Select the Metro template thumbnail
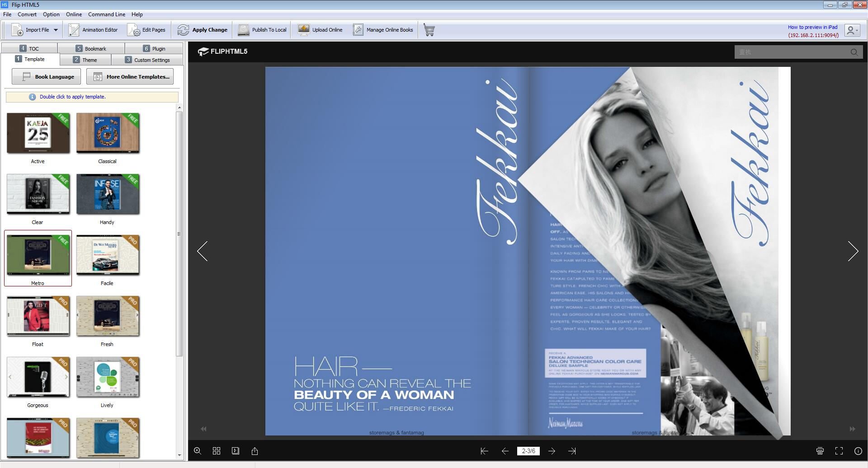The image size is (868, 468). (38, 255)
